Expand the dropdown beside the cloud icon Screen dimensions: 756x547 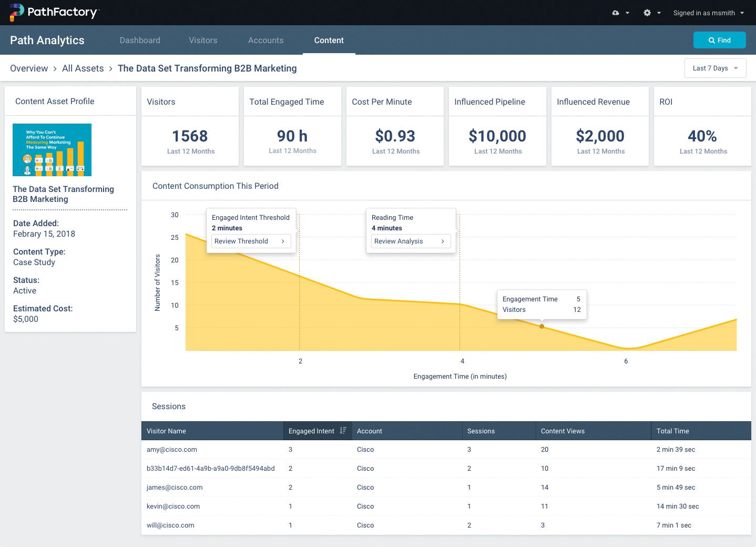point(627,13)
